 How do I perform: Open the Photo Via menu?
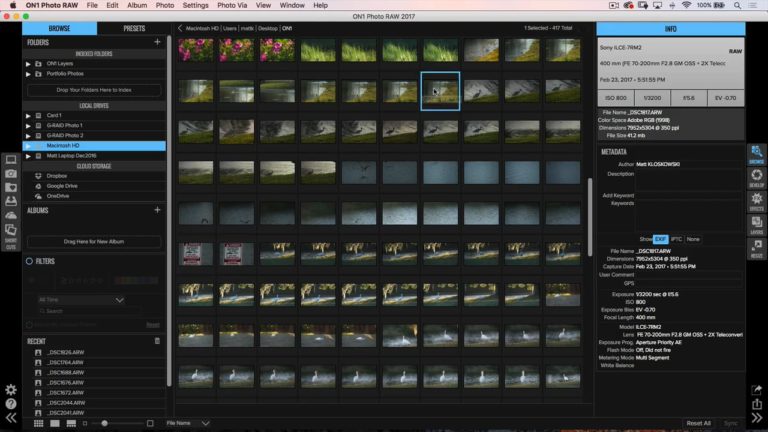232,5
